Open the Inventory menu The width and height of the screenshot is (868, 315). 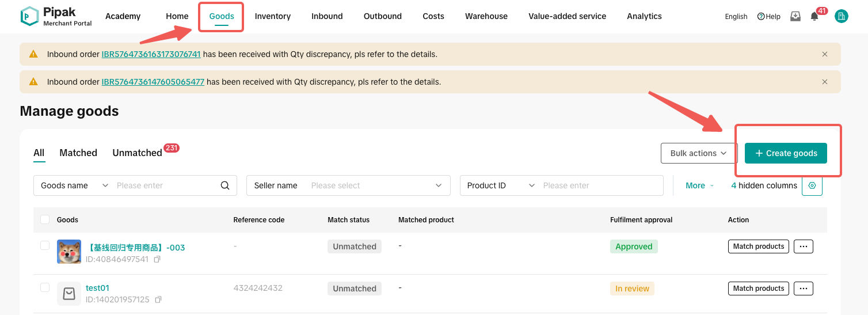273,16
